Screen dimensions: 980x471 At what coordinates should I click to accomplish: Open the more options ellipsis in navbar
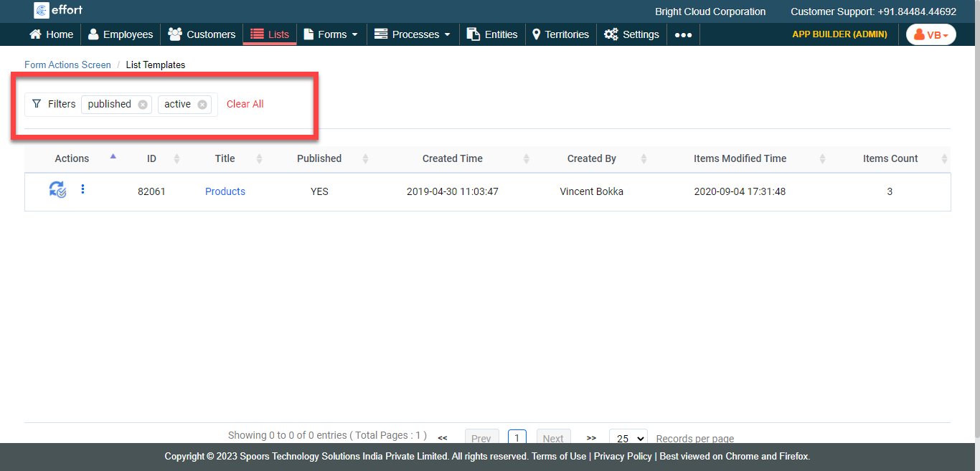coord(683,34)
